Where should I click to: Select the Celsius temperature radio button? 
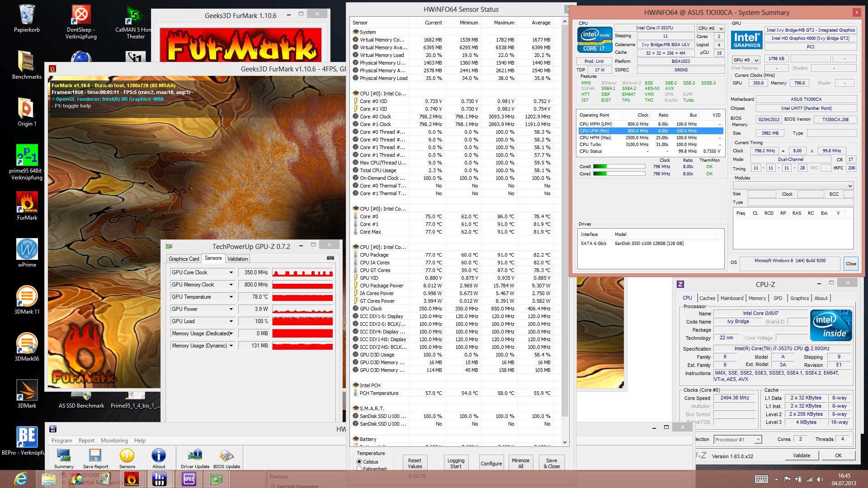coord(359,462)
